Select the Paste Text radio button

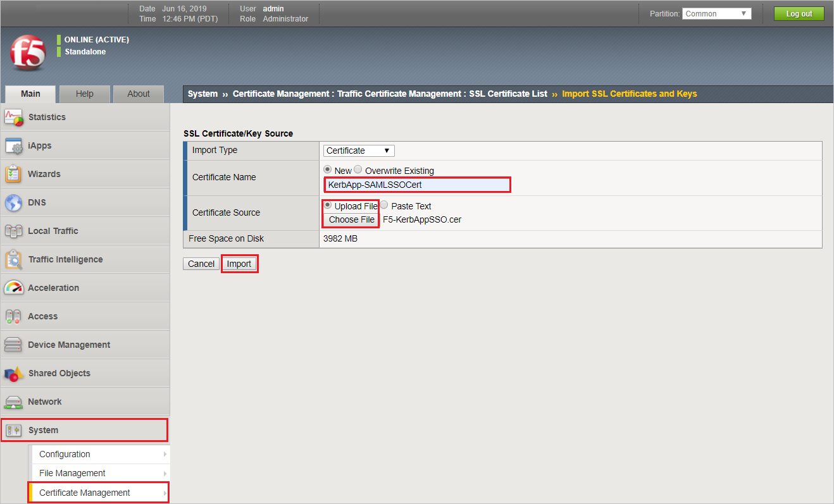pos(384,206)
